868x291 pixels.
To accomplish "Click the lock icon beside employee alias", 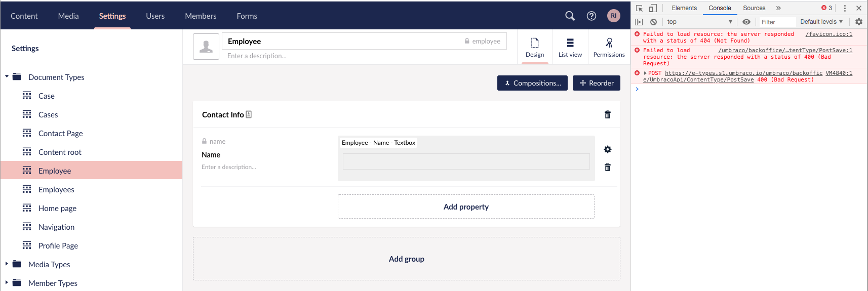I will [x=467, y=41].
